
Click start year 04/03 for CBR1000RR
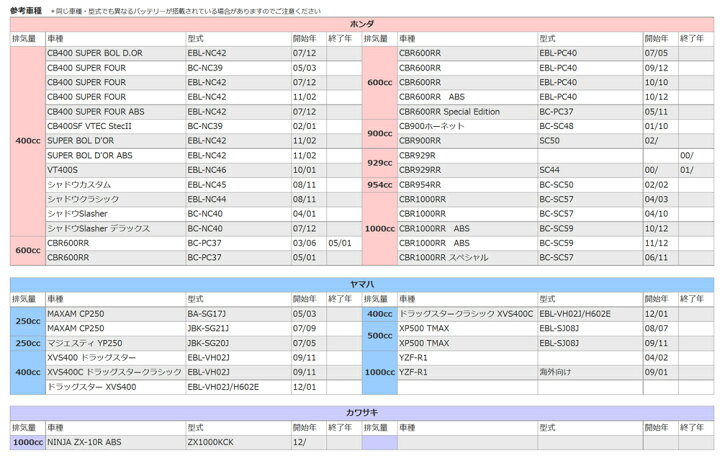click(656, 199)
